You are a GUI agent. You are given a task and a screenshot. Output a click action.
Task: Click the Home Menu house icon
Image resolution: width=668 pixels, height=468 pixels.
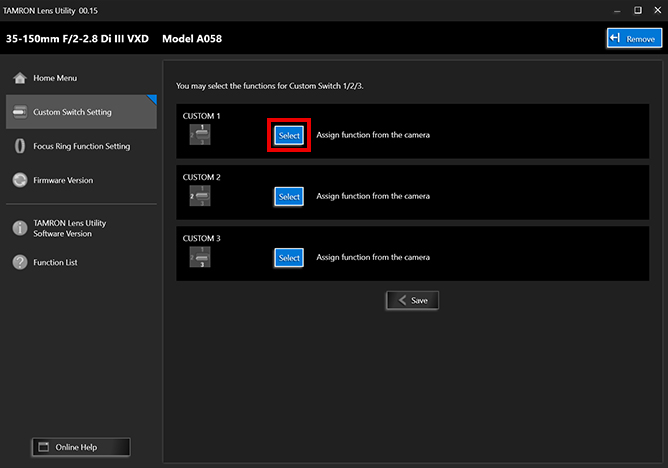[19, 79]
